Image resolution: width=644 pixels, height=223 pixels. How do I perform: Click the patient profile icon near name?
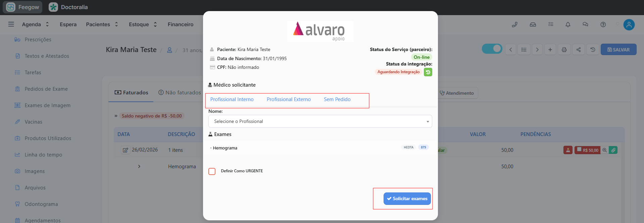(169, 50)
